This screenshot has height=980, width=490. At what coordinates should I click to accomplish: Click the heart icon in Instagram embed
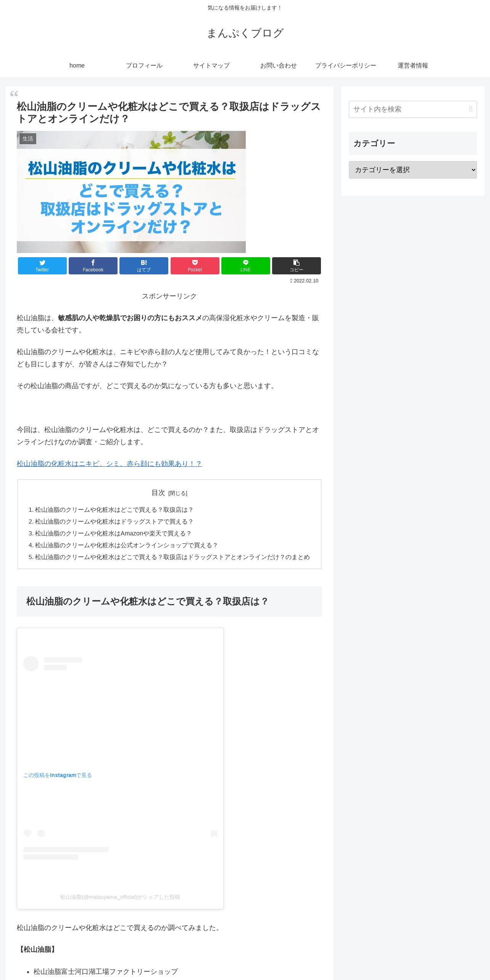point(27,833)
